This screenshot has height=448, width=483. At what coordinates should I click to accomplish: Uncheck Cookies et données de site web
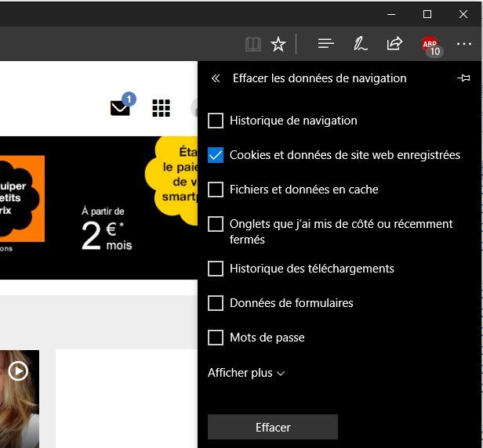pos(216,155)
